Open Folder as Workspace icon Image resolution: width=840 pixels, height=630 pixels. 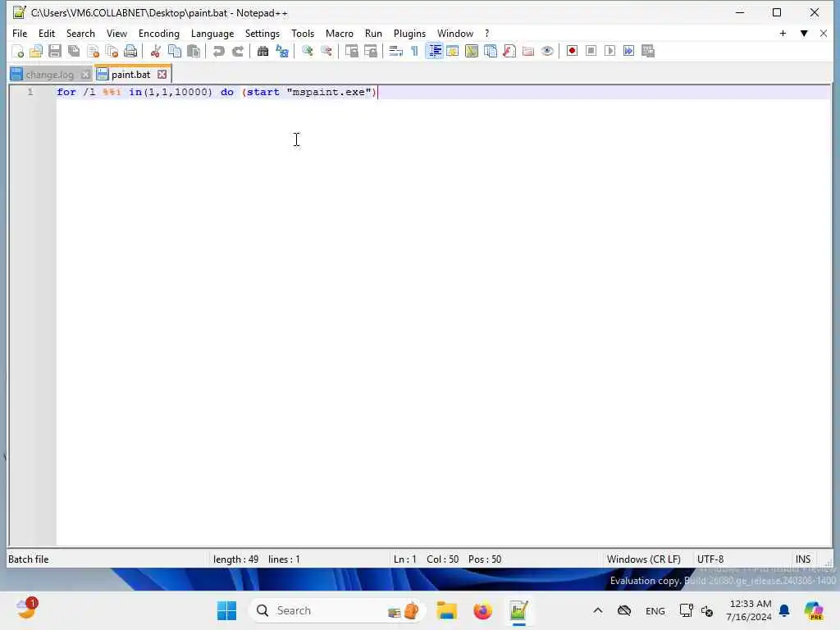[528, 52]
